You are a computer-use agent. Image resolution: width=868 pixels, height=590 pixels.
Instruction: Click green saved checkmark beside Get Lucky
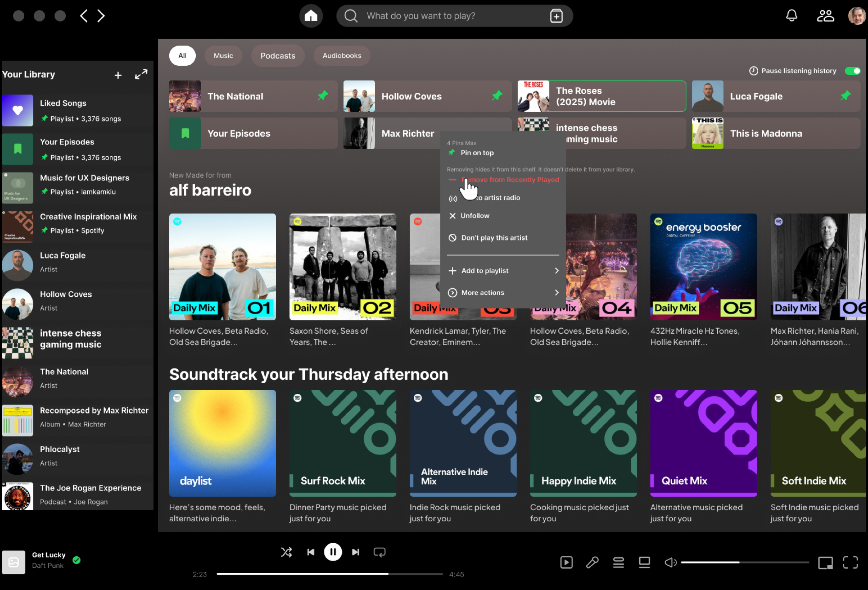click(x=77, y=560)
